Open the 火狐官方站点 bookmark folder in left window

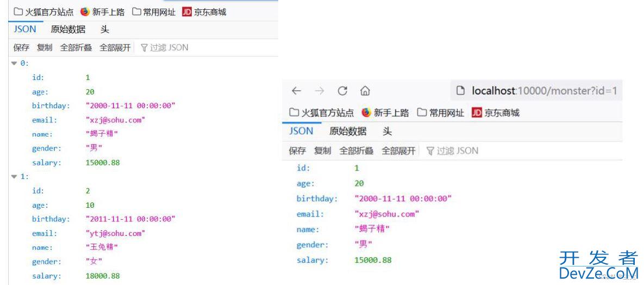44,12
